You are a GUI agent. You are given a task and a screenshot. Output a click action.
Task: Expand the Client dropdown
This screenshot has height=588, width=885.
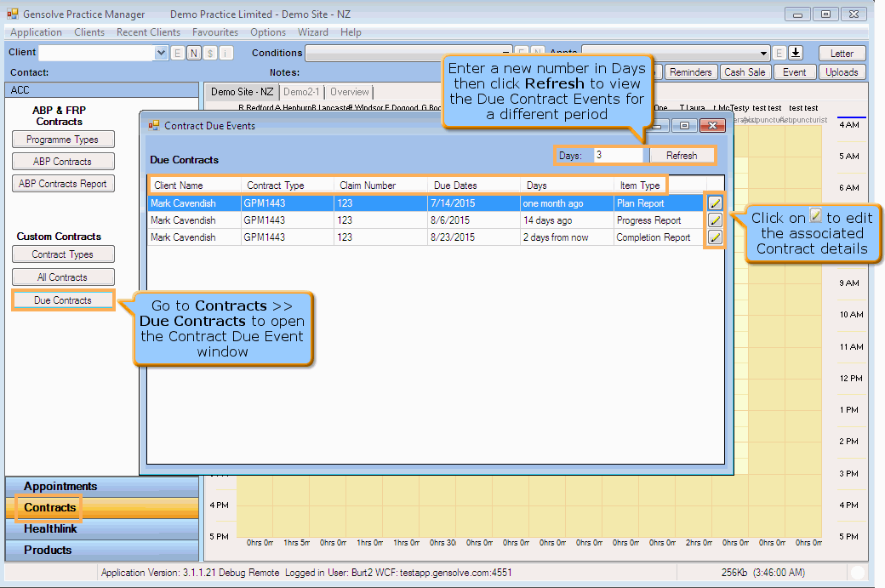pyautogui.click(x=161, y=53)
